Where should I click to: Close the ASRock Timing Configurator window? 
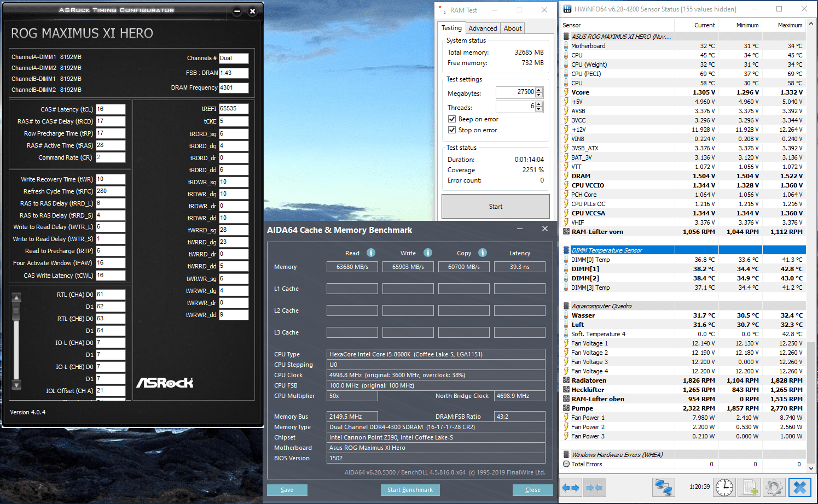click(252, 11)
